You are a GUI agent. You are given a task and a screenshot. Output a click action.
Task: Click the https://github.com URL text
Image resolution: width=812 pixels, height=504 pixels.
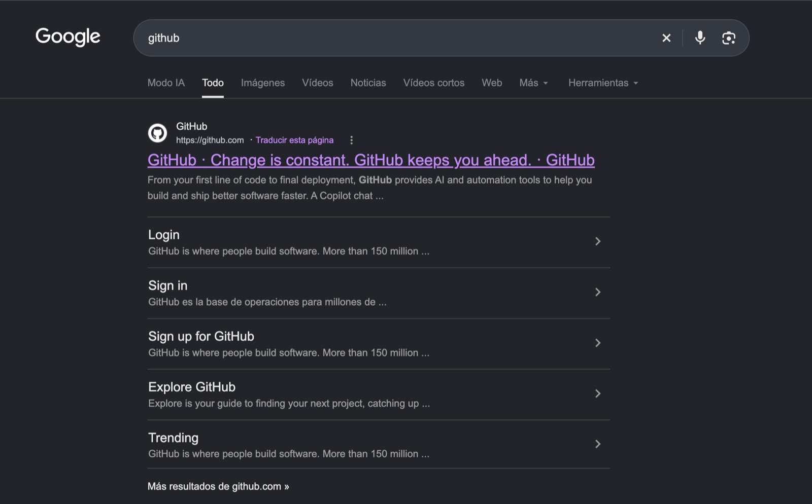tap(210, 140)
